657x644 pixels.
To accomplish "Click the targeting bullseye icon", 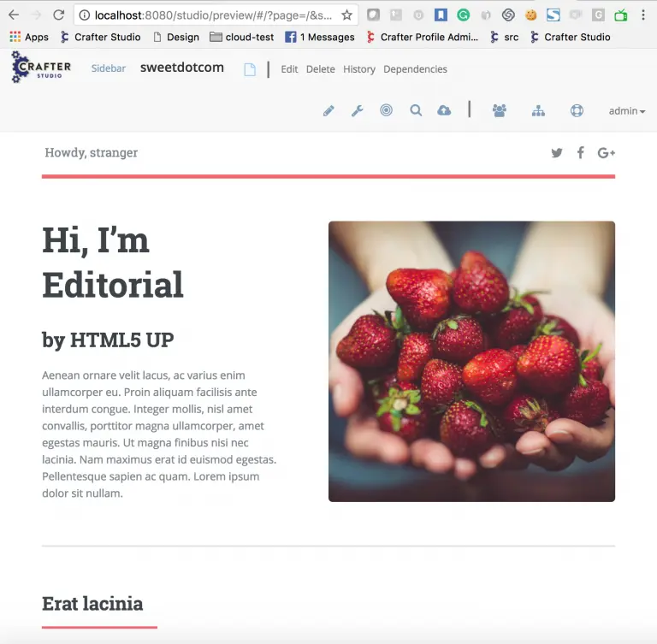I will 386,110.
